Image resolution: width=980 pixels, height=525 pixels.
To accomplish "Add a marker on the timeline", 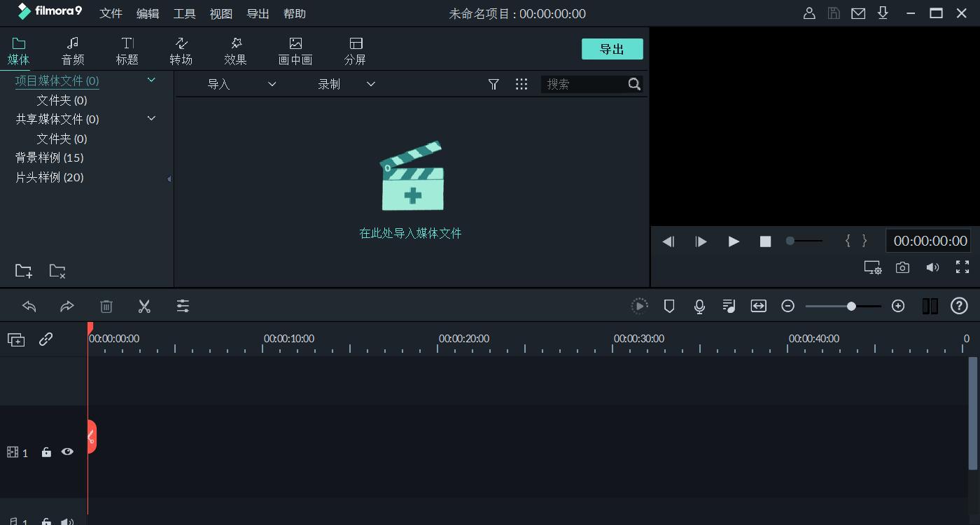I will pyautogui.click(x=669, y=306).
